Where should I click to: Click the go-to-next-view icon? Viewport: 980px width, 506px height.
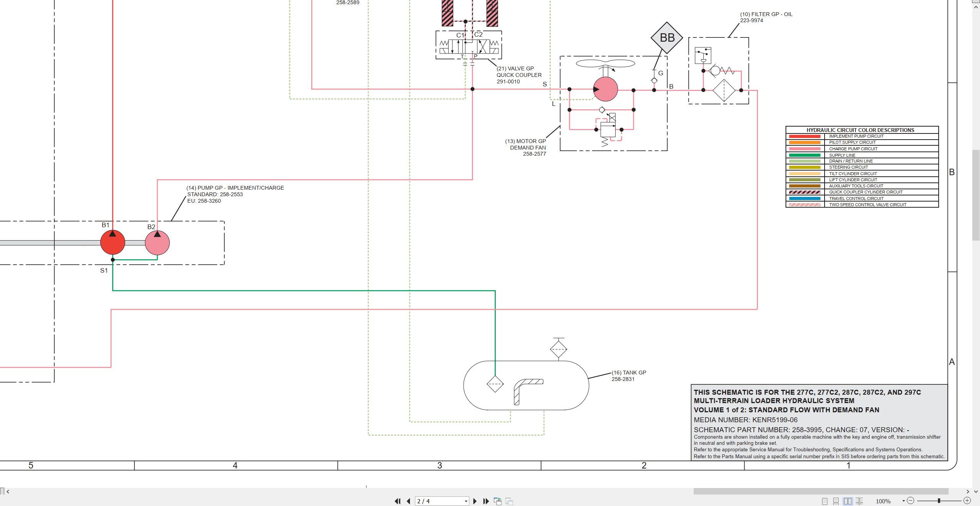pos(509,501)
